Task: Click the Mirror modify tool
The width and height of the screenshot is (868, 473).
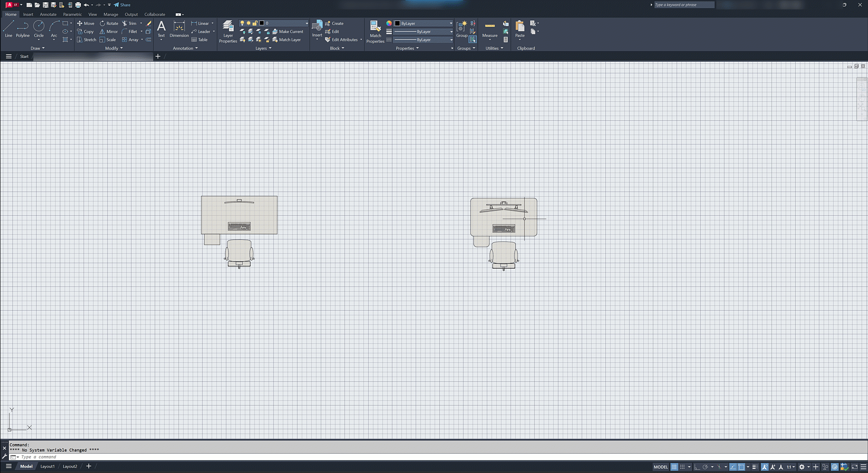Action: point(108,32)
